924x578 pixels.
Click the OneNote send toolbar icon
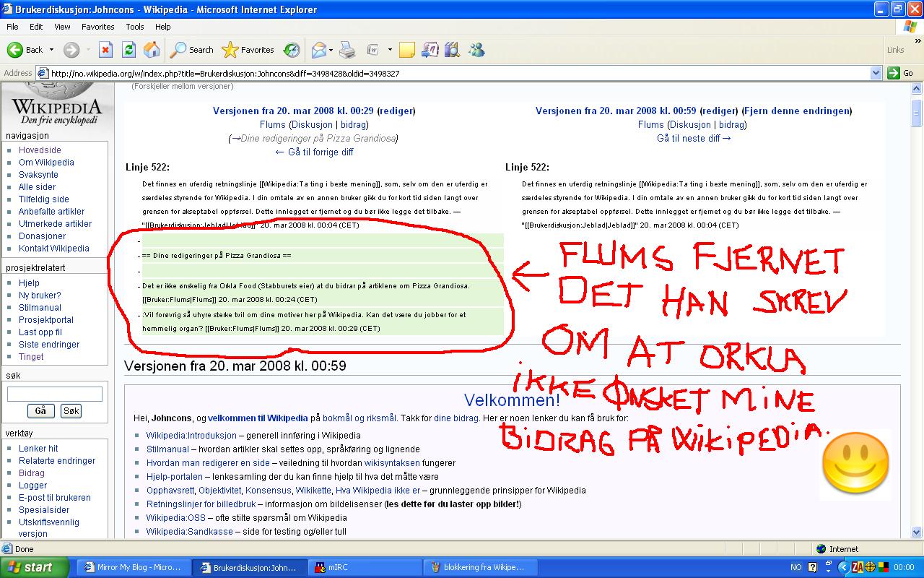point(430,50)
